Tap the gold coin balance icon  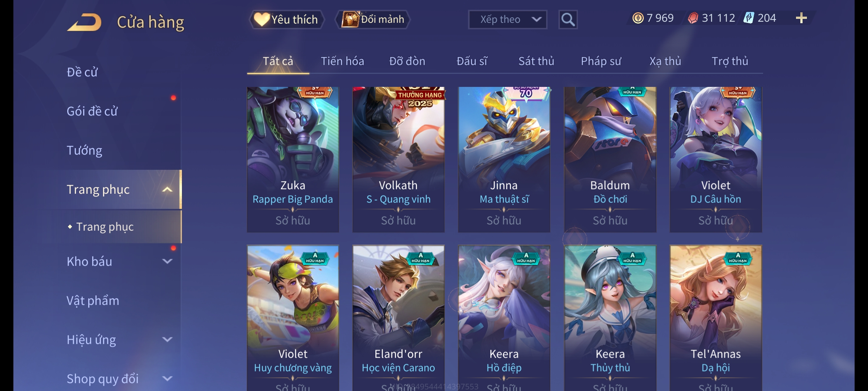click(638, 18)
